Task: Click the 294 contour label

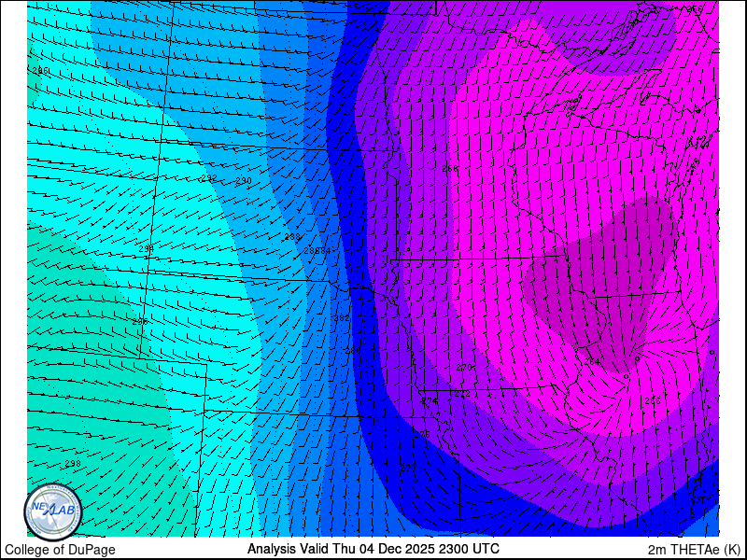Action: (147, 248)
